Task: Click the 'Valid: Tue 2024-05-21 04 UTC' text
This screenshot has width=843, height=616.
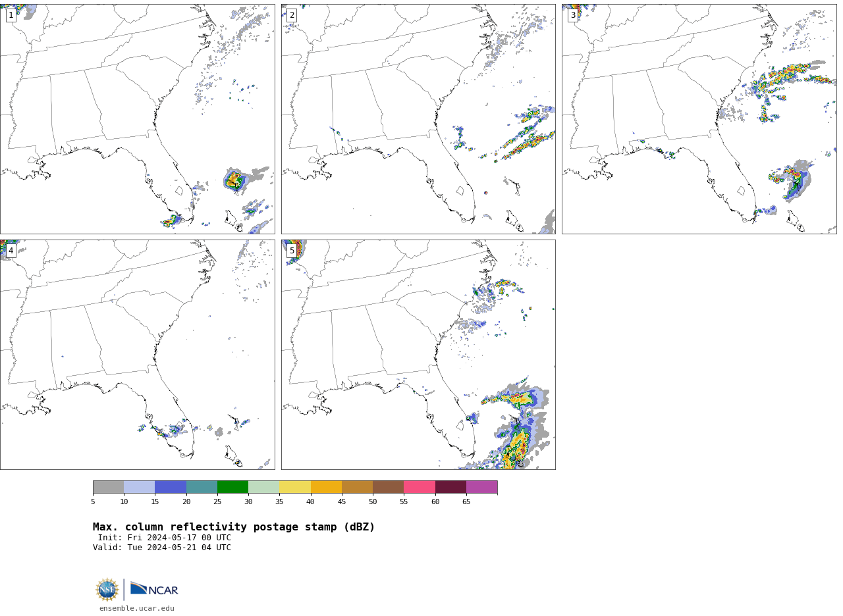Action: coord(162,548)
